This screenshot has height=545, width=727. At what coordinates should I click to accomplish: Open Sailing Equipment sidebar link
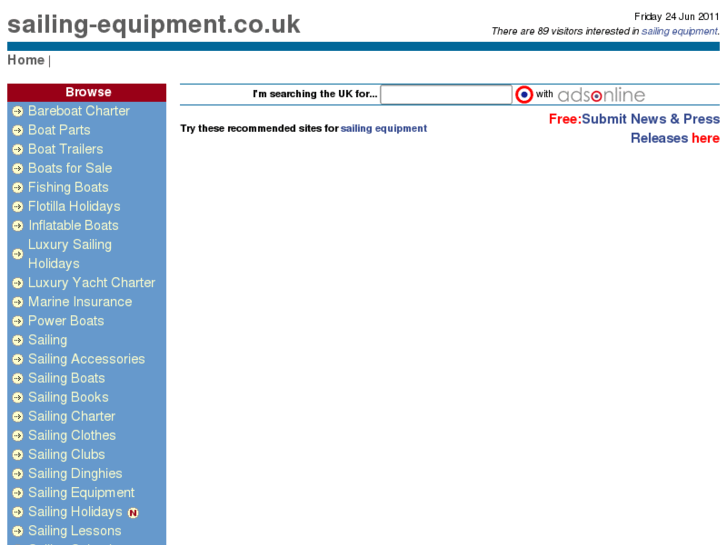coord(82,493)
